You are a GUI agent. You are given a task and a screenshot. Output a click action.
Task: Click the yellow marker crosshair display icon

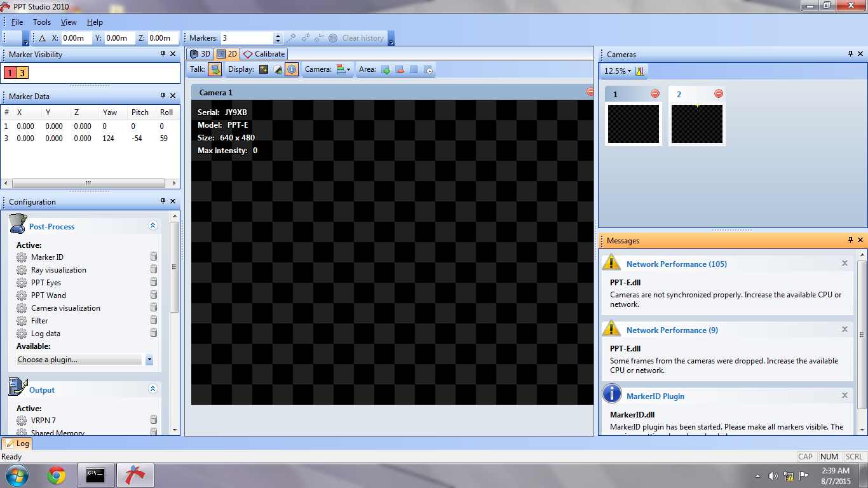(264, 69)
